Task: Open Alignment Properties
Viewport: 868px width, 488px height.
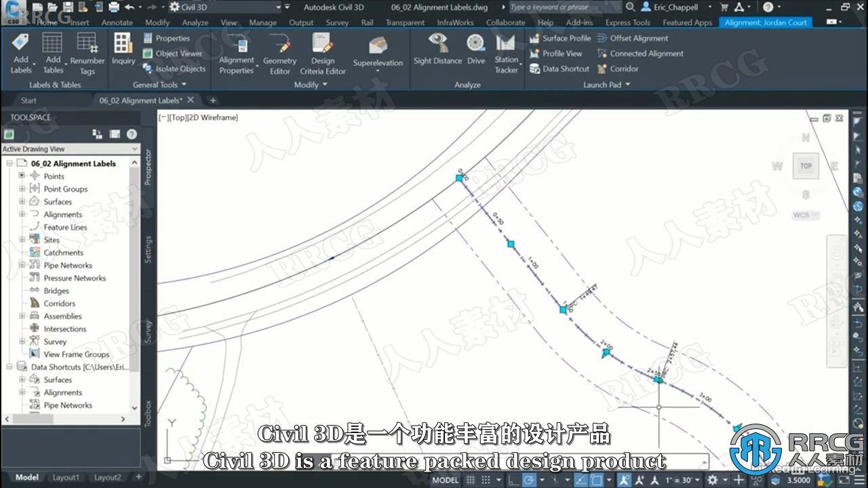Action: (237, 54)
